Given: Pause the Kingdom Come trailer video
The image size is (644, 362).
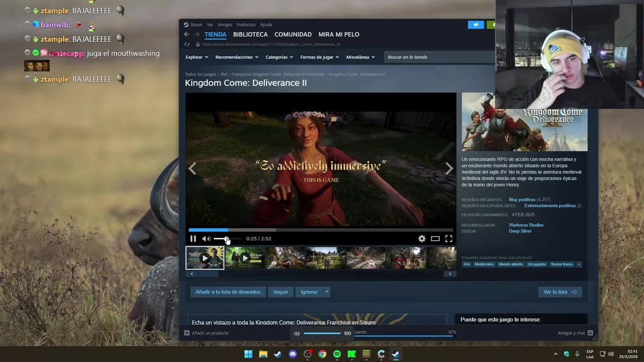Looking at the screenshot, I should (x=193, y=239).
